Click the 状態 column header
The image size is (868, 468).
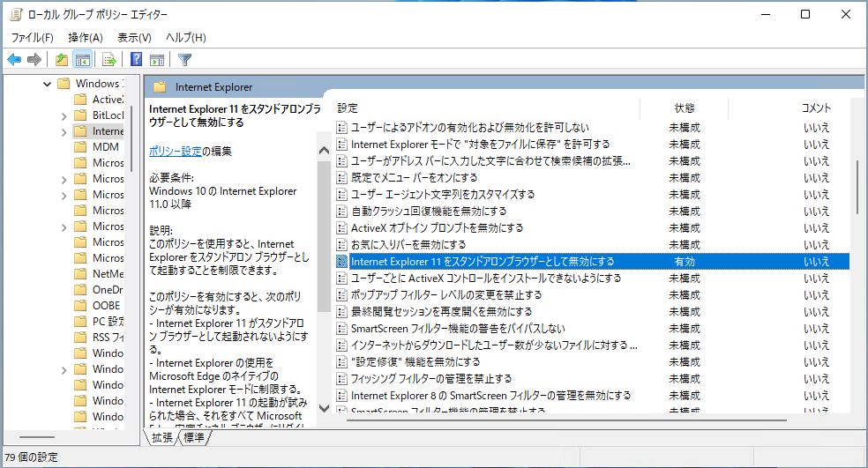coord(685,108)
